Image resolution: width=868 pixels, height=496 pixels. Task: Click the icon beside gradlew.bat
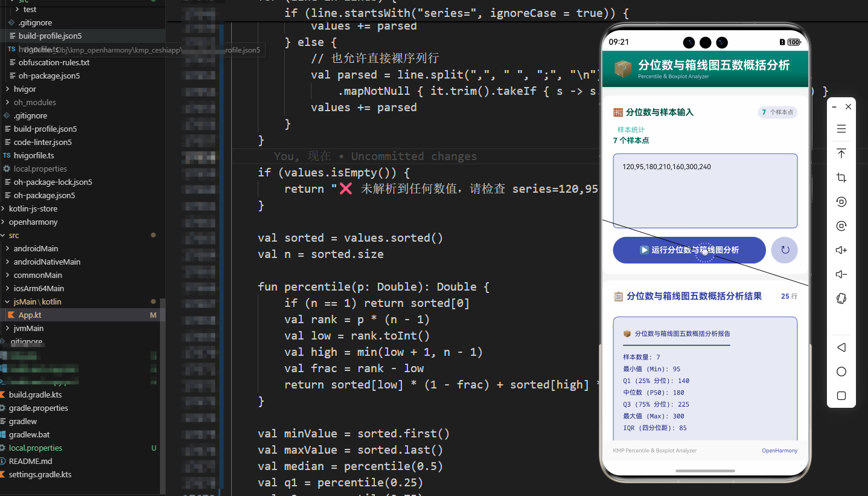click(x=3, y=434)
